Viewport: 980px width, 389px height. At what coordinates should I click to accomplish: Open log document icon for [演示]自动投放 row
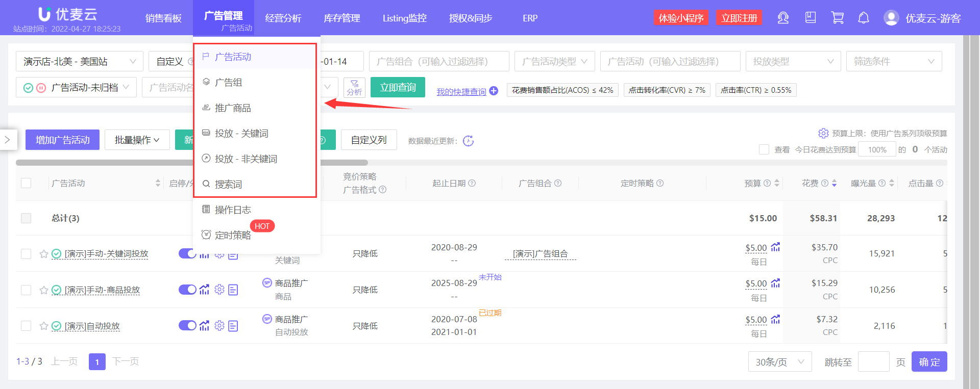[233, 326]
